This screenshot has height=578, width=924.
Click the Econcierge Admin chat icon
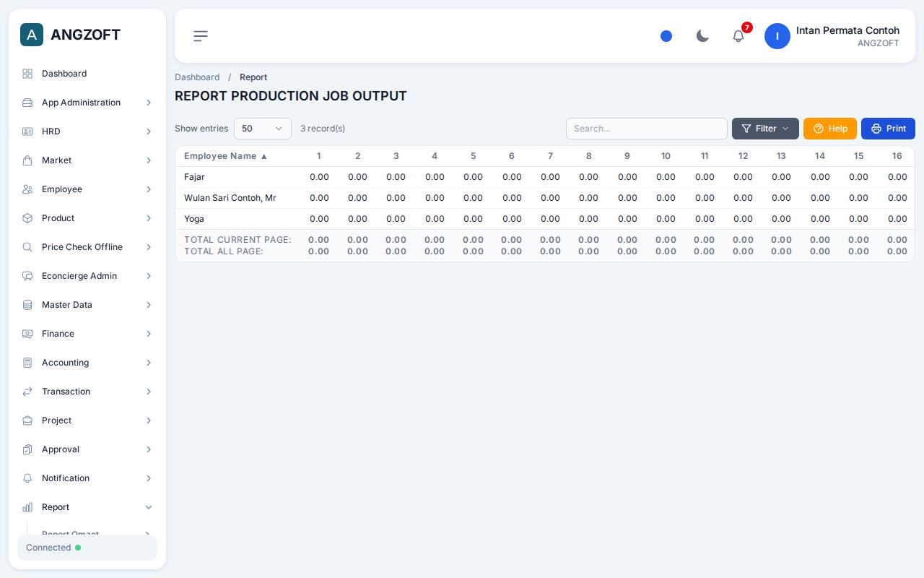27,276
